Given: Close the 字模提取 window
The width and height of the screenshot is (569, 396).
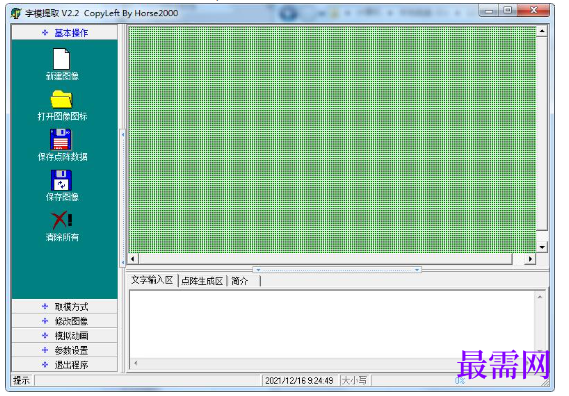Looking at the screenshot, I should click(534, 11).
